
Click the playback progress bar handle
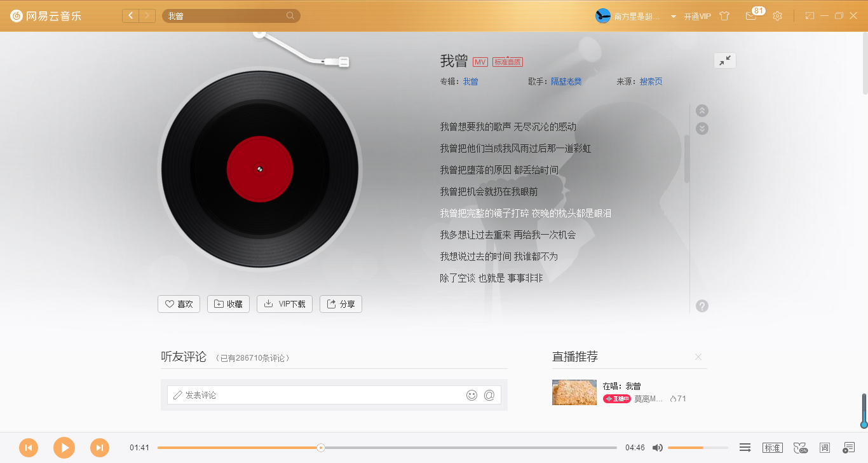pos(321,448)
